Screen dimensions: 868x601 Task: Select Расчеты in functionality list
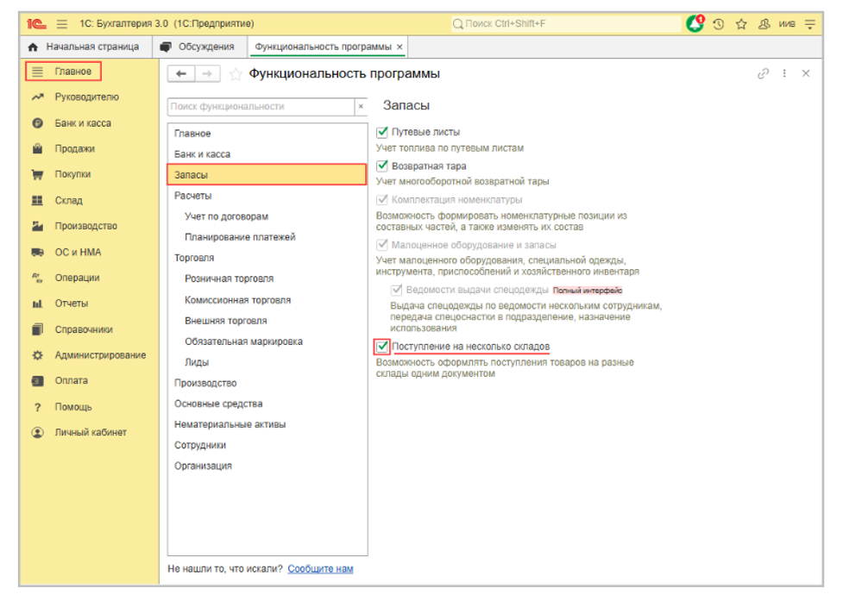pyautogui.click(x=267, y=196)
